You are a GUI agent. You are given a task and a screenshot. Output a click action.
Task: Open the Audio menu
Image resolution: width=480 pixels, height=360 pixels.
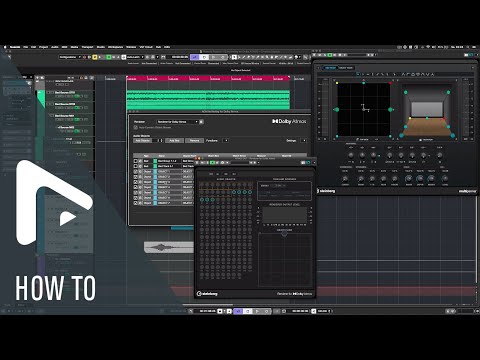pyautogui.click(x=55, y=47)
